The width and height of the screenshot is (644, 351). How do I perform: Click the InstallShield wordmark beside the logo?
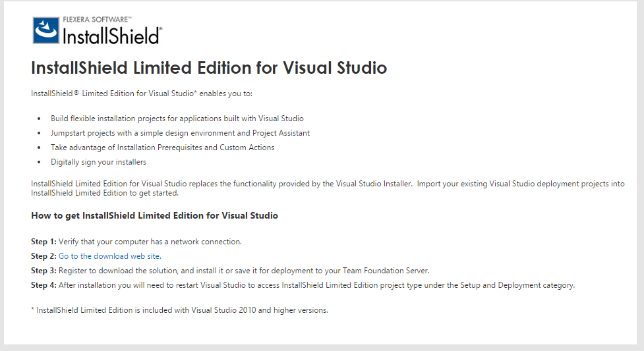111,36
